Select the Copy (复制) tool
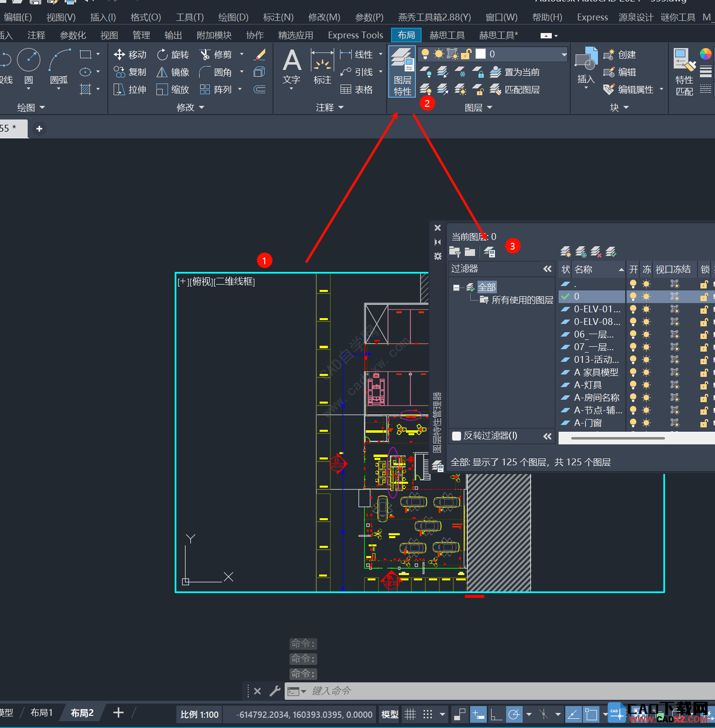715x728 pixels. point(130,72)
